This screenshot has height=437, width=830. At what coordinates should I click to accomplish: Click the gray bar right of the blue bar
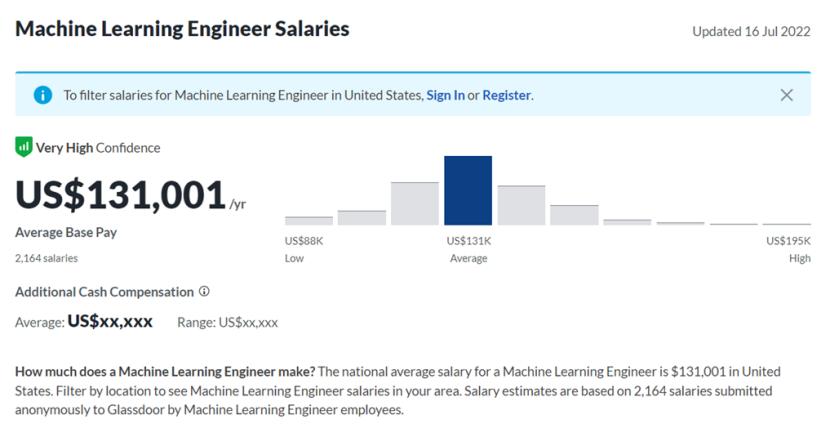[x=521, y=205]
